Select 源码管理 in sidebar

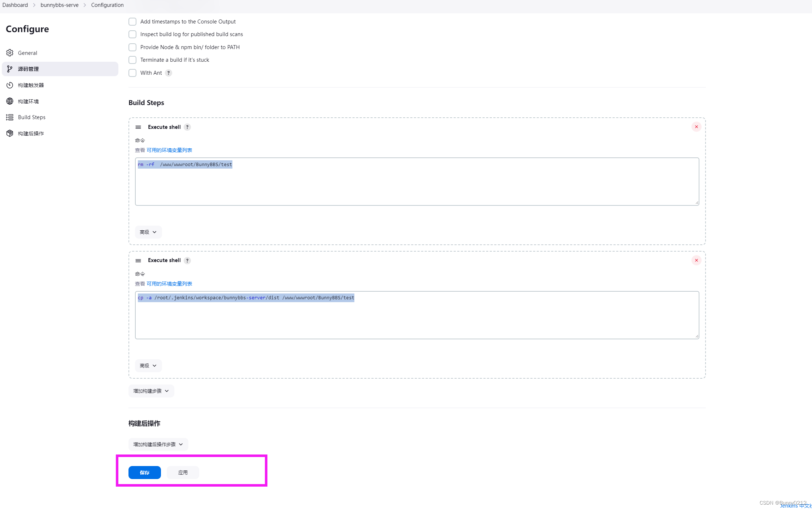point(60,69)
